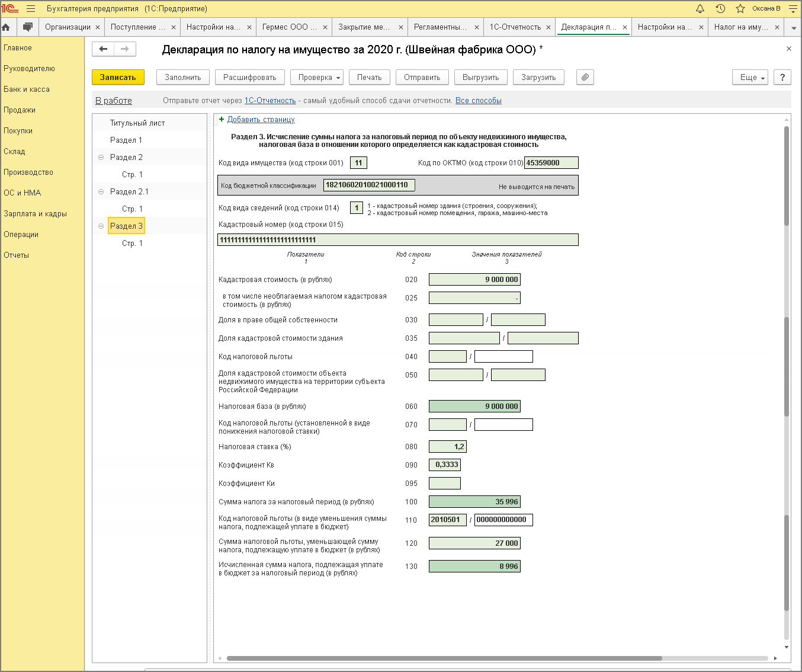Collapse the Раздел 3 tree node
This screenshot has width=802, height=672.
tap(101, 226)
